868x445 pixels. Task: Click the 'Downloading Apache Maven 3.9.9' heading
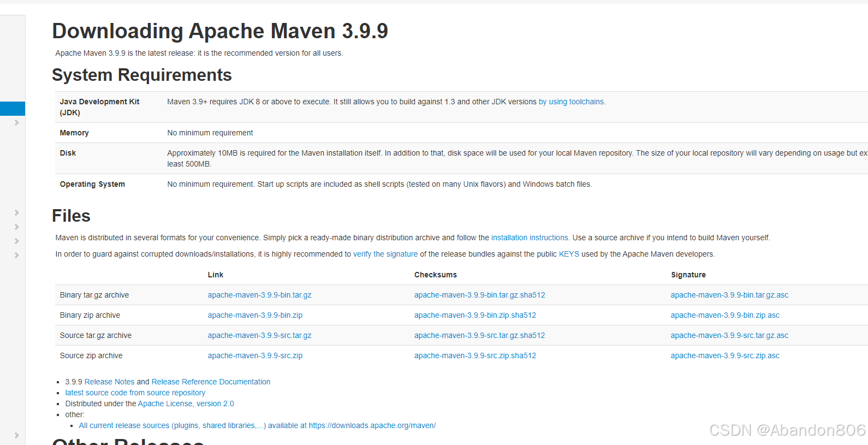(x=220, y=31)
